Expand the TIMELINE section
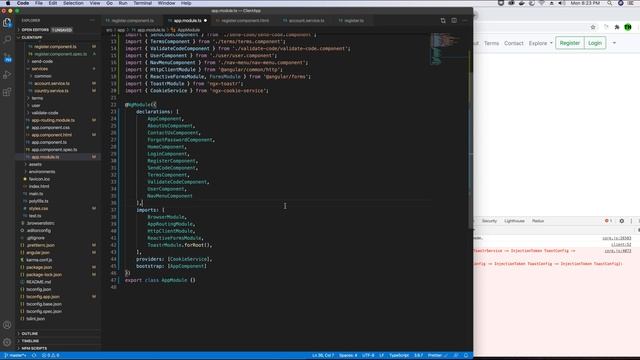640x360 pixels. [30, 341]
